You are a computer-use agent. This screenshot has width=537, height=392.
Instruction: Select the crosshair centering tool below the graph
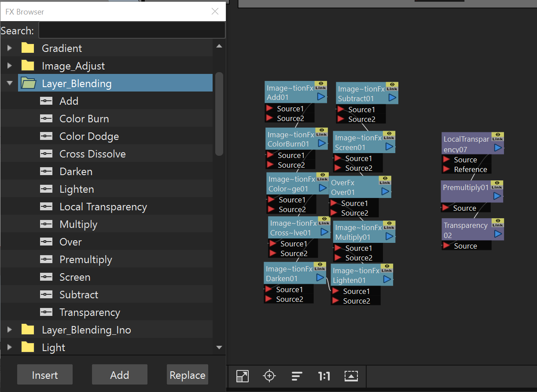tap(269, 377)
